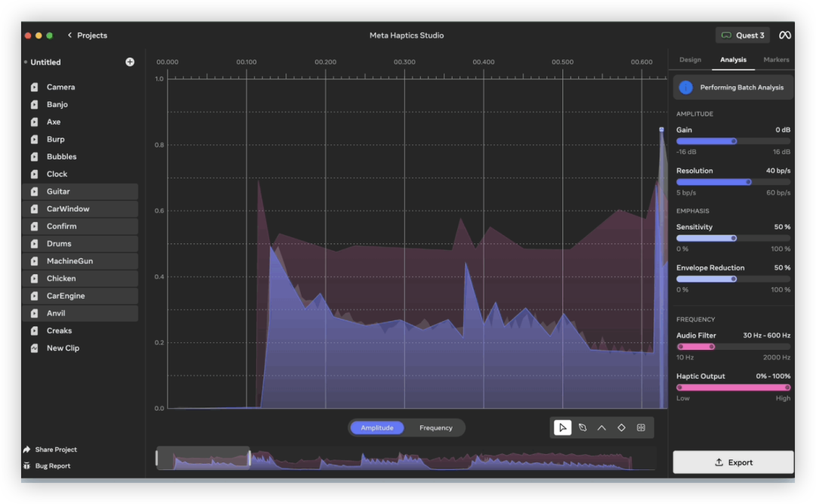This screenshot has width=816, height=504.
Task: Switch to the Markers tab
Action: [776, 60]
